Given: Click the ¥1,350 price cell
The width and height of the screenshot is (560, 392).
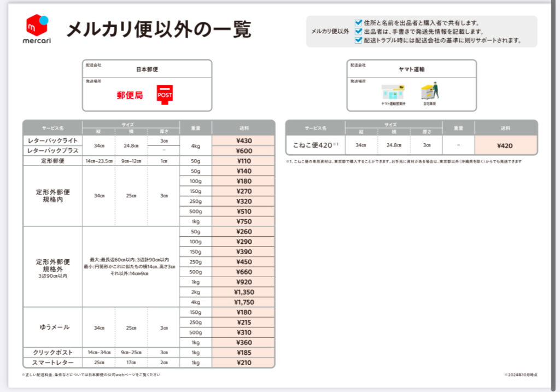Looking at the screenshot, I should pos(244,292).
